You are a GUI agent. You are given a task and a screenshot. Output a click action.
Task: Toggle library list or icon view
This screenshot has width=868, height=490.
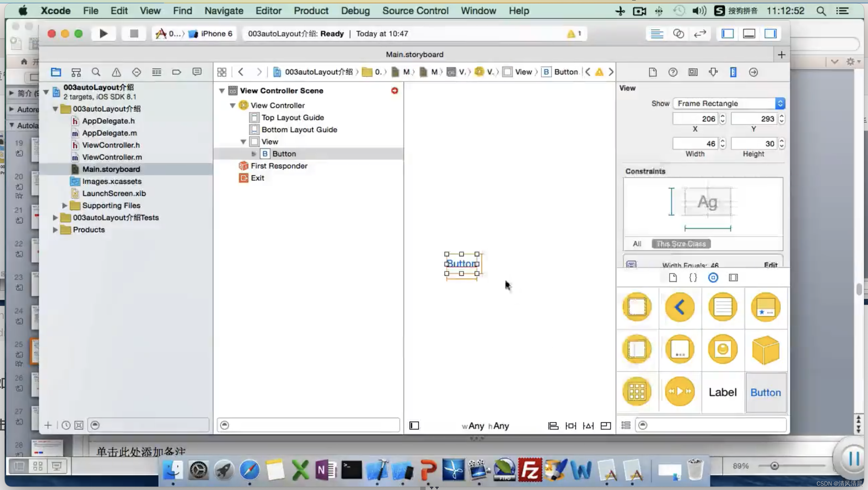[626, 426]
